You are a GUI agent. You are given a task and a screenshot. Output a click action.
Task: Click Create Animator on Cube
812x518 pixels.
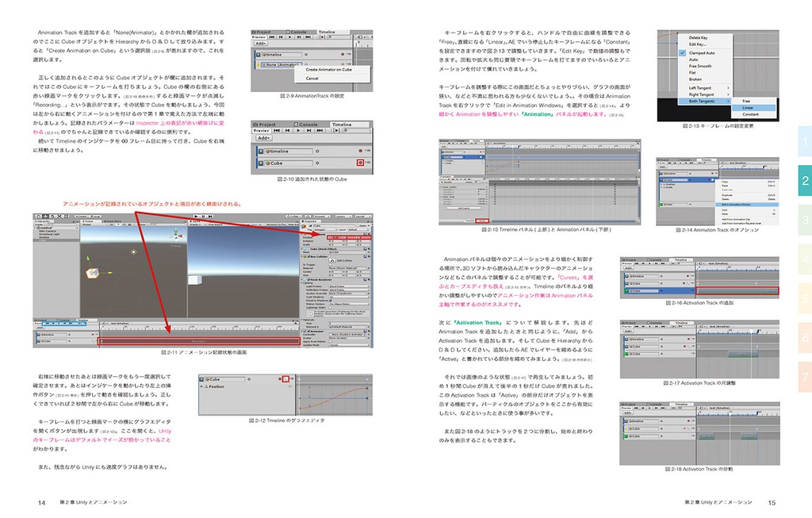328,70
